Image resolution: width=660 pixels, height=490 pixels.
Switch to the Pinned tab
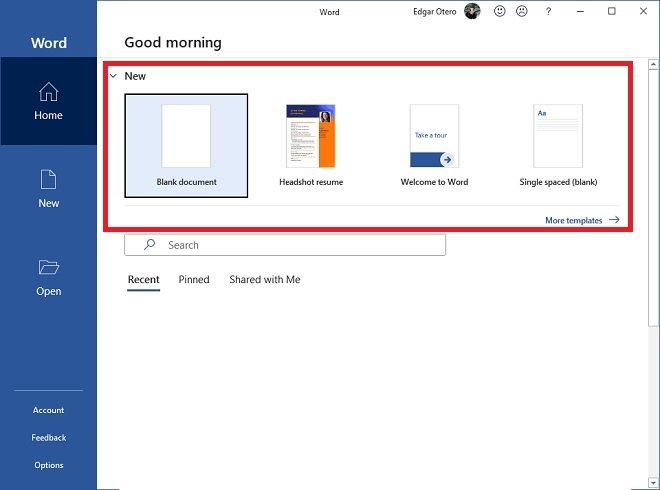pos(194,280)
